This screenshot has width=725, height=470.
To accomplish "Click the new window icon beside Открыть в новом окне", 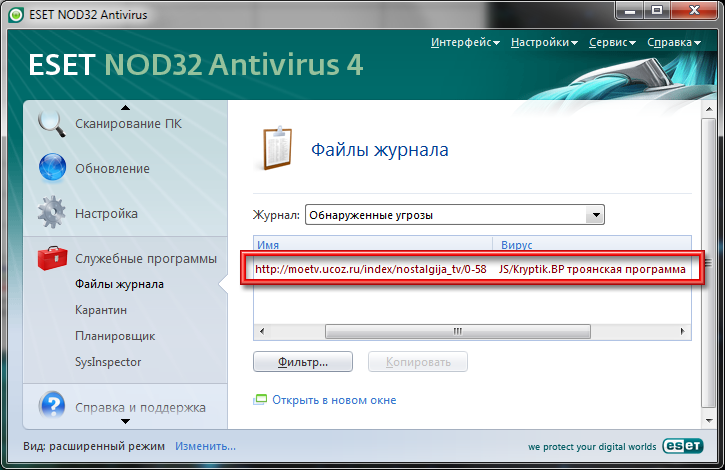I will [x=260, y=400].
